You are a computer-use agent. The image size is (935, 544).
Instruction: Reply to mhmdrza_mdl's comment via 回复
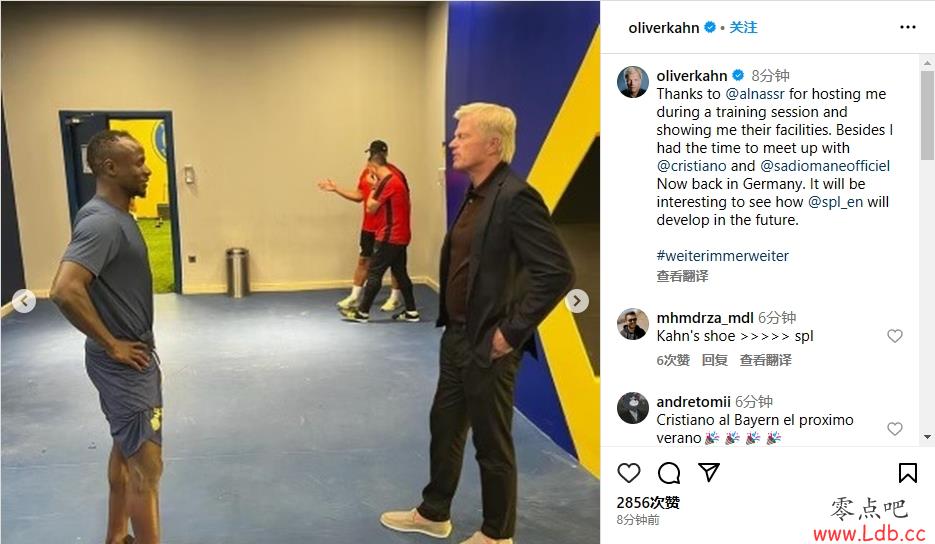pyautogui.click(x=714, y=360)
